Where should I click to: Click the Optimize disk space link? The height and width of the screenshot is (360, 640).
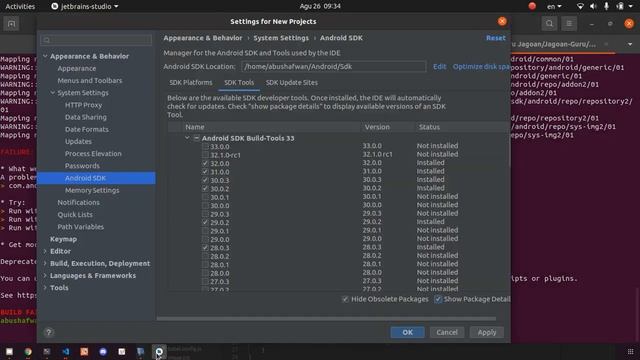click(481, 67)
